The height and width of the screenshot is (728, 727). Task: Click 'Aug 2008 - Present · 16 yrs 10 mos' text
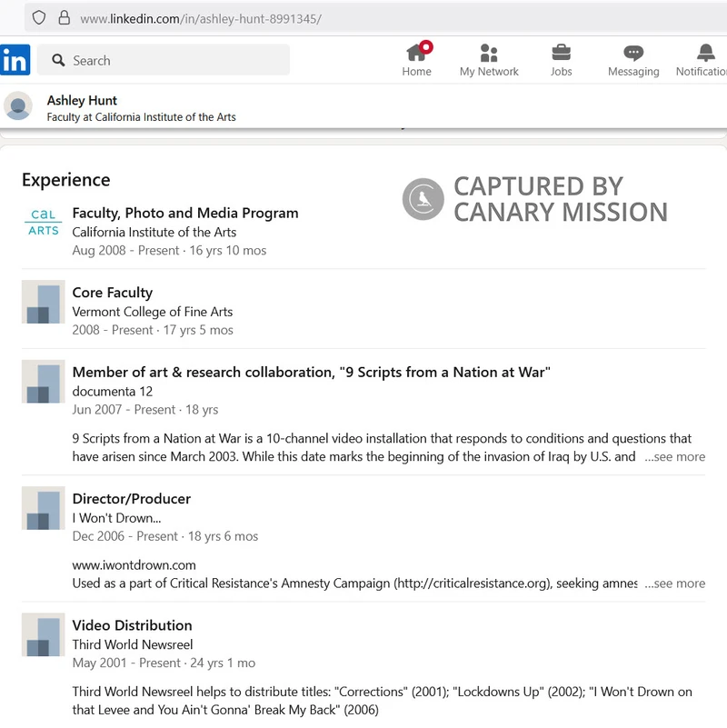coord(169,251)
